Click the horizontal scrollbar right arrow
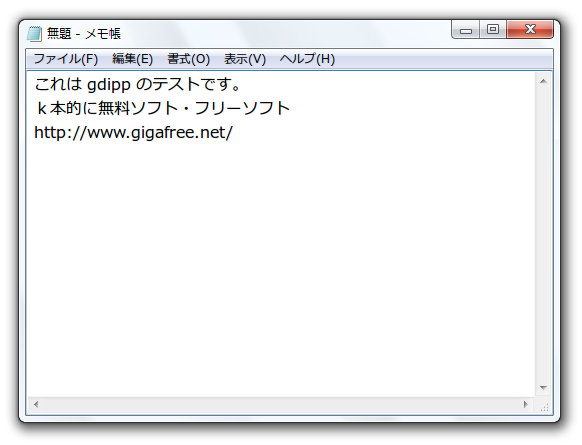582x445 pixels. pyautogui.click(x=526, y=404)
